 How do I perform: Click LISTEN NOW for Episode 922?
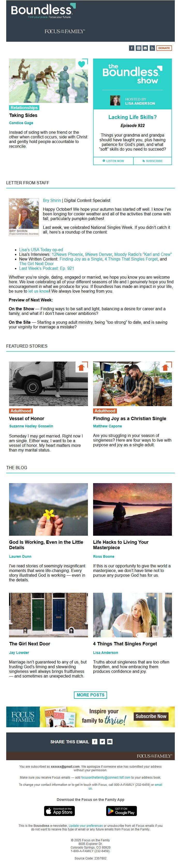(113, 161)
